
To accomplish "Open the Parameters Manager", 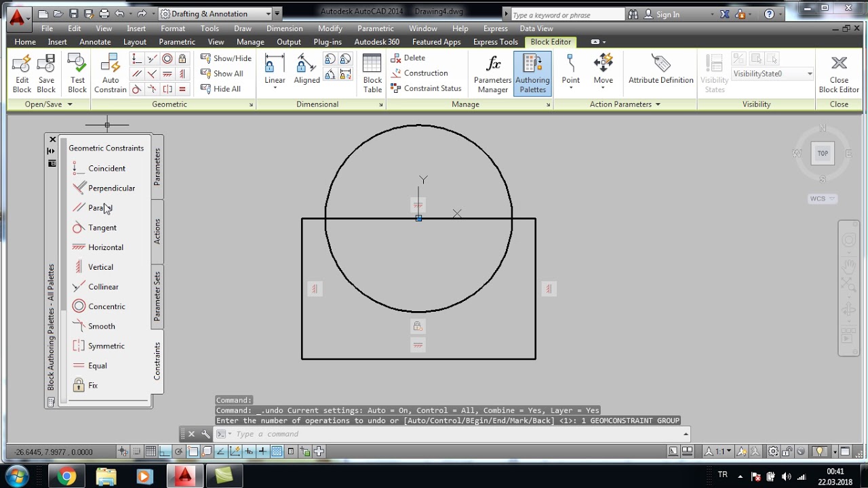I will [x=493, y=74].
